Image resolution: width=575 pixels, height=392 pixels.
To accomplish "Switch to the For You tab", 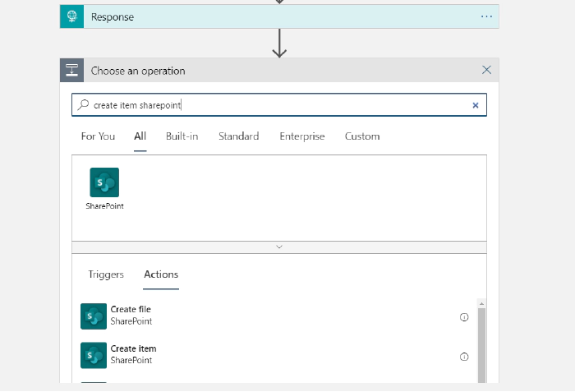I will [x=98, y=136].
